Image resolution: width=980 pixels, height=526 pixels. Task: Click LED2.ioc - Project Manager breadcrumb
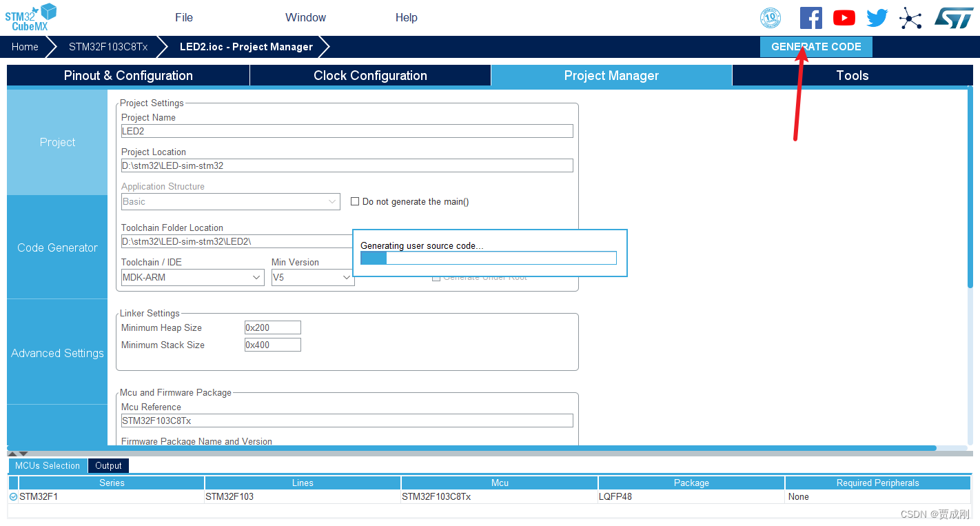tap(246, 47)
